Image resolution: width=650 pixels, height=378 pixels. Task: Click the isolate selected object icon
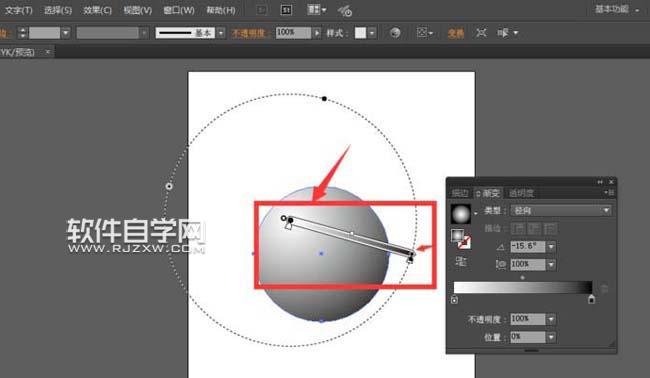pos(481,33)
